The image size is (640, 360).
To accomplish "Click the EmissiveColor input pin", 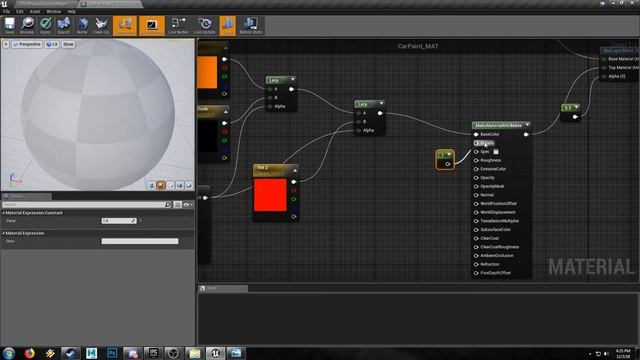I will (476, 169).
